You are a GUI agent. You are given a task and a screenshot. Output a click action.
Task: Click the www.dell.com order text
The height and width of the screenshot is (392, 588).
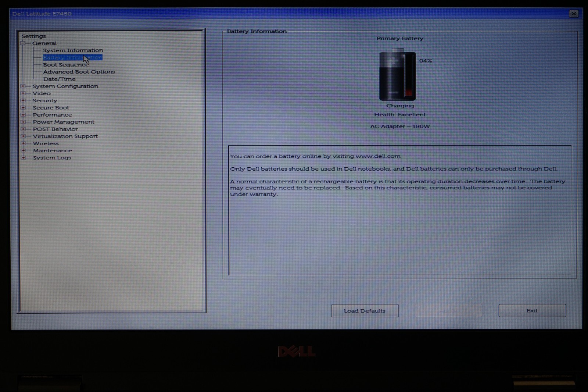point(315,156)
